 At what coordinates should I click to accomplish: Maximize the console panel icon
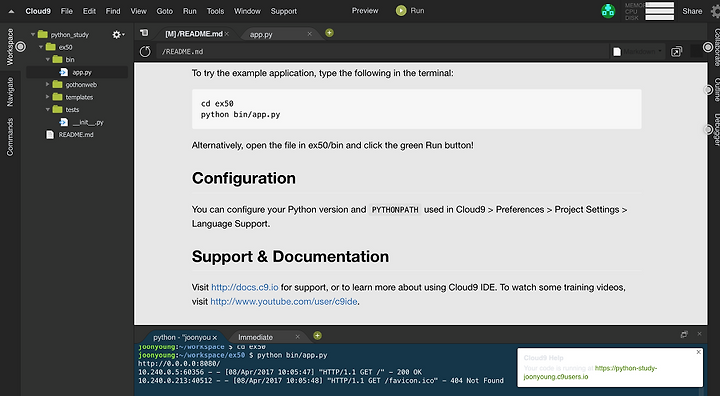click(684, 334)
